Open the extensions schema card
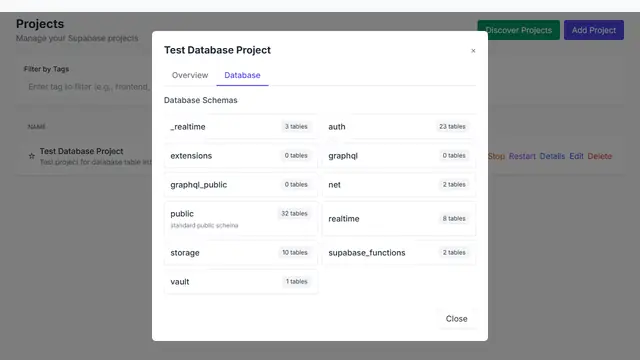The image size is (640, 360). tap(241, 156)
